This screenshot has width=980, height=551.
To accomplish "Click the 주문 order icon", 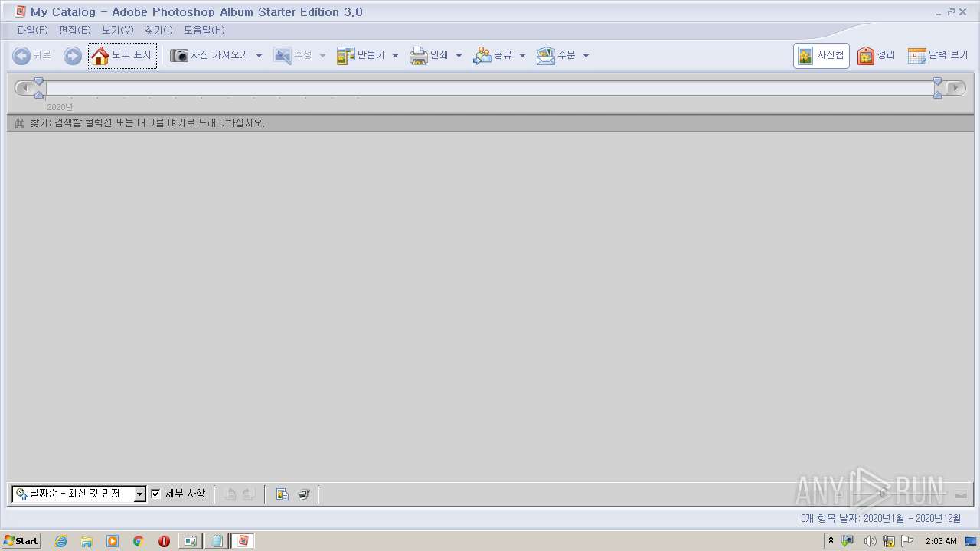I will click(545, 55).
